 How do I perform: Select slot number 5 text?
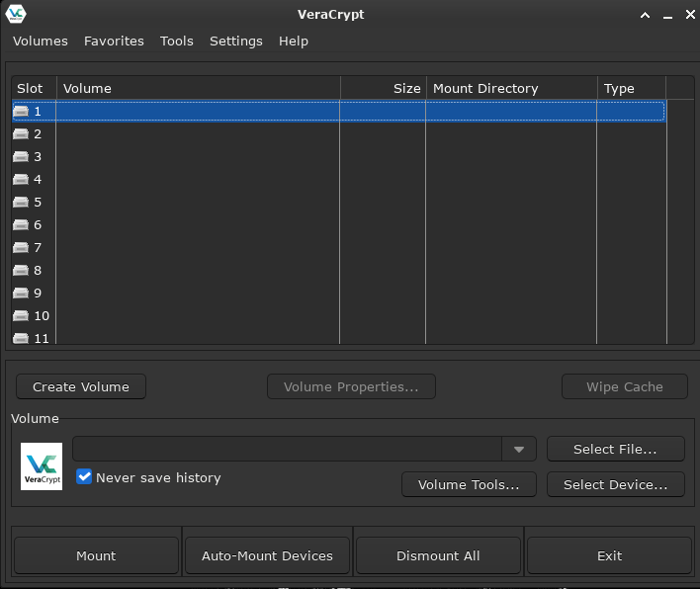click(x=38, y=203)
